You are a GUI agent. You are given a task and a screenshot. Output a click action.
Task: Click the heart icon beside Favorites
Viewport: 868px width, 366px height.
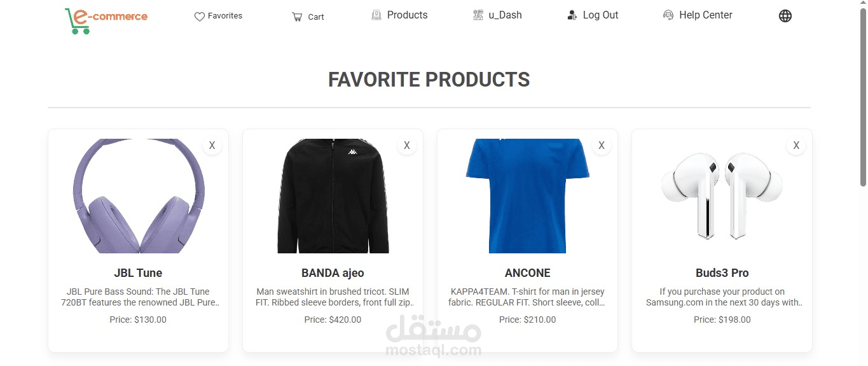pos(200,17)
